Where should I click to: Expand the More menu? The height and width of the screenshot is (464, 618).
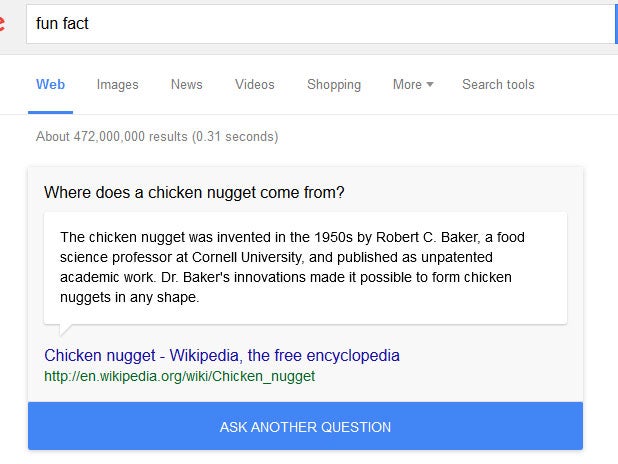[407, 85]
